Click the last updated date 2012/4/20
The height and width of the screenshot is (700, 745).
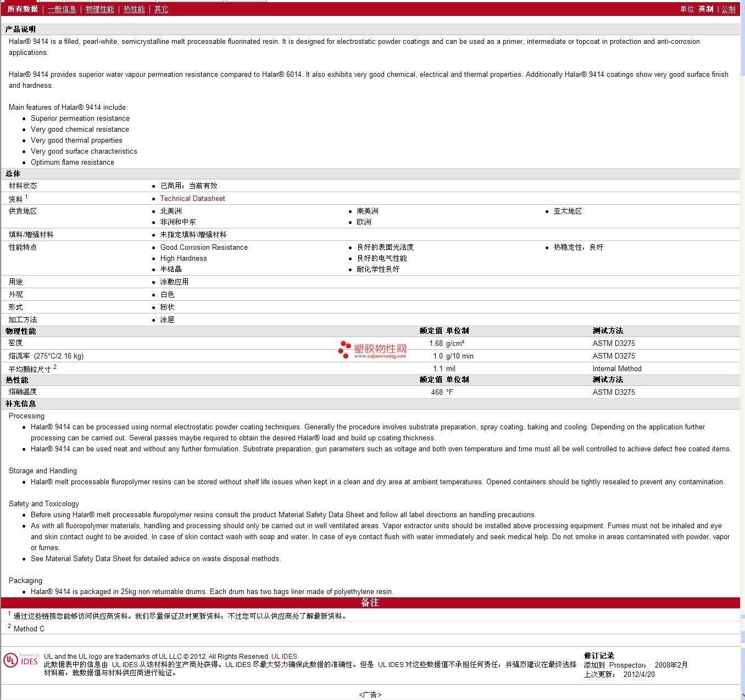pyautogui.click(x=639, y=675)
